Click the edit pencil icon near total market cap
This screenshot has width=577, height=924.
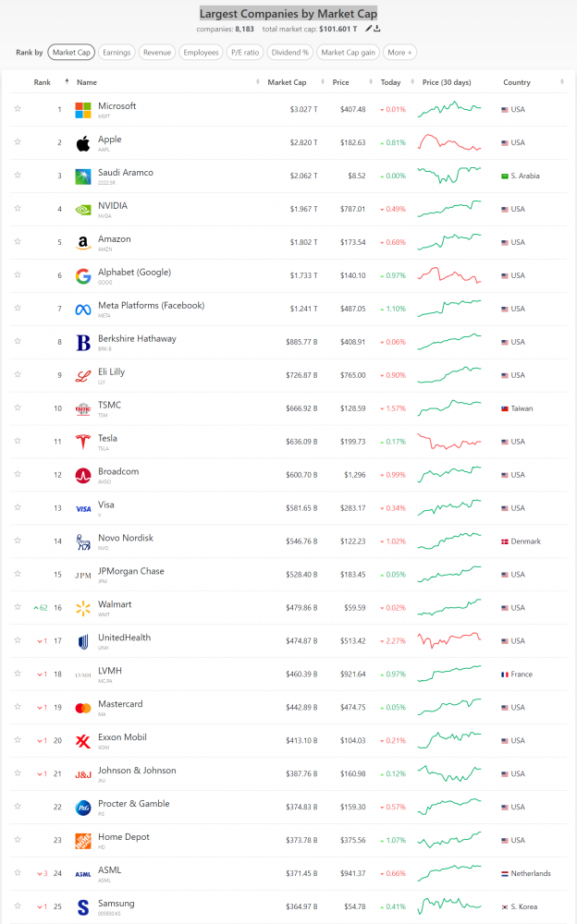(368, 29)
